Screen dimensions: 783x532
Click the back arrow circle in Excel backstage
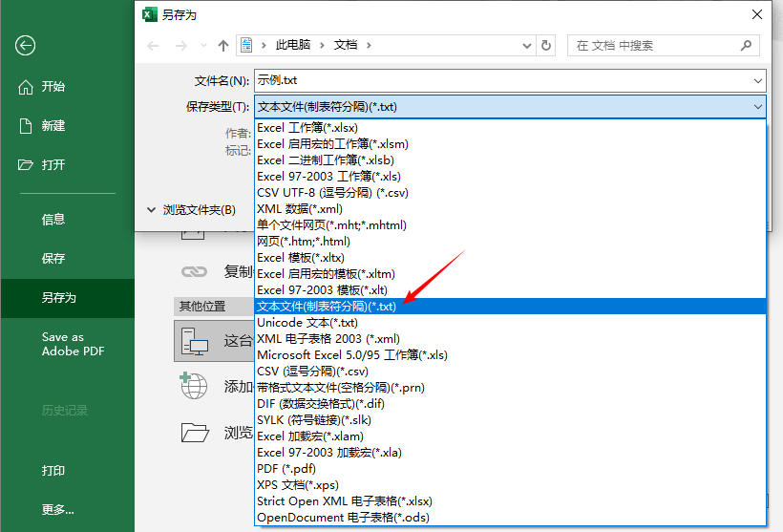(x=25, y=46)
